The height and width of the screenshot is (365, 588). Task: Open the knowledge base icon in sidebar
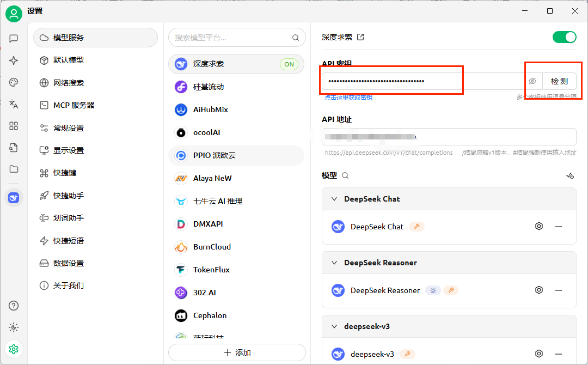(14, 148)
